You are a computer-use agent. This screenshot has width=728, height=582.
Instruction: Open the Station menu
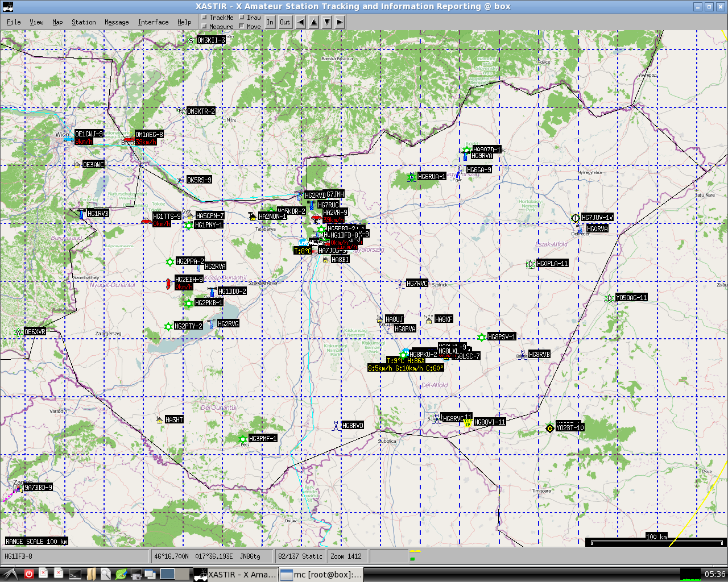click(x=84, y=22)
